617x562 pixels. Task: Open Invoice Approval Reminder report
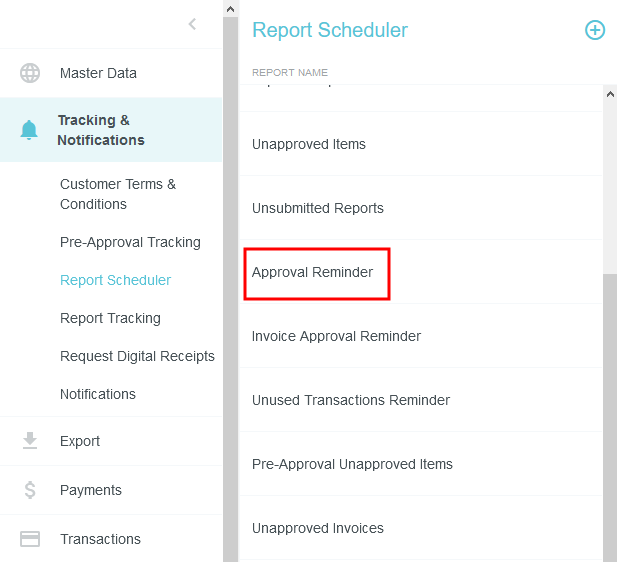point(336,336)
